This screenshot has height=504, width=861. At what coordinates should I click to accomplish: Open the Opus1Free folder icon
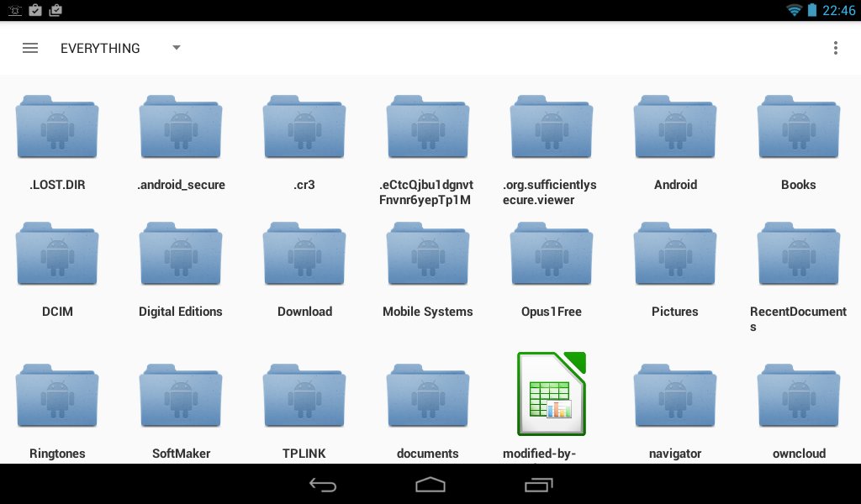point(552,254)
